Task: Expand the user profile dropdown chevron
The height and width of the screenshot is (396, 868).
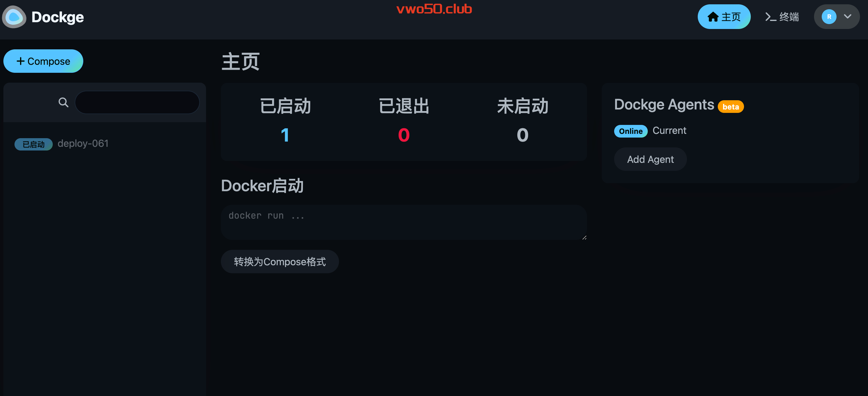Action: click(847, 17)
